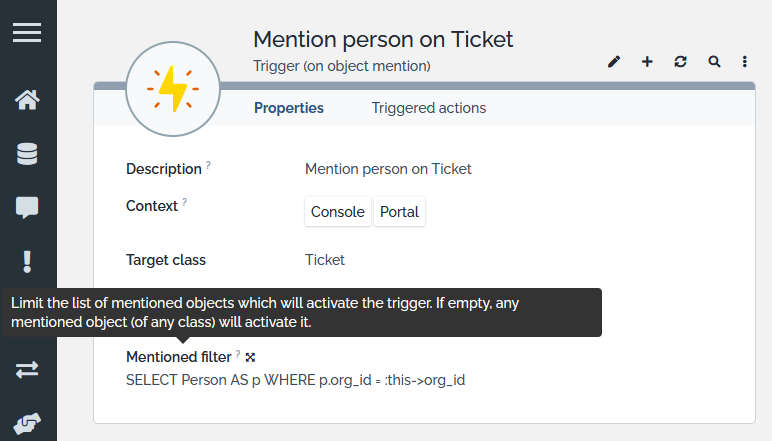The image size is (772, 441).
Task: Open the exclamation mark sidebar icon
Action: pos(27,261)
